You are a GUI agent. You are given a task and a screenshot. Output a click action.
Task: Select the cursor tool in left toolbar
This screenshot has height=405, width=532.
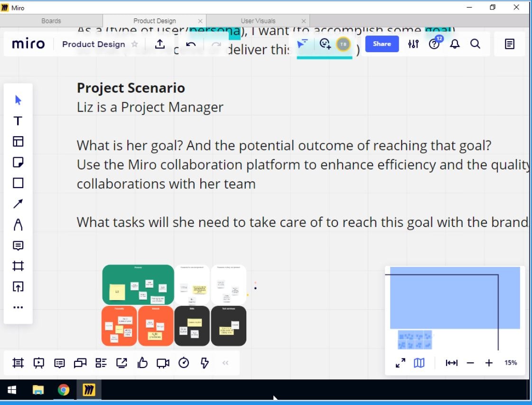point(19,100)
